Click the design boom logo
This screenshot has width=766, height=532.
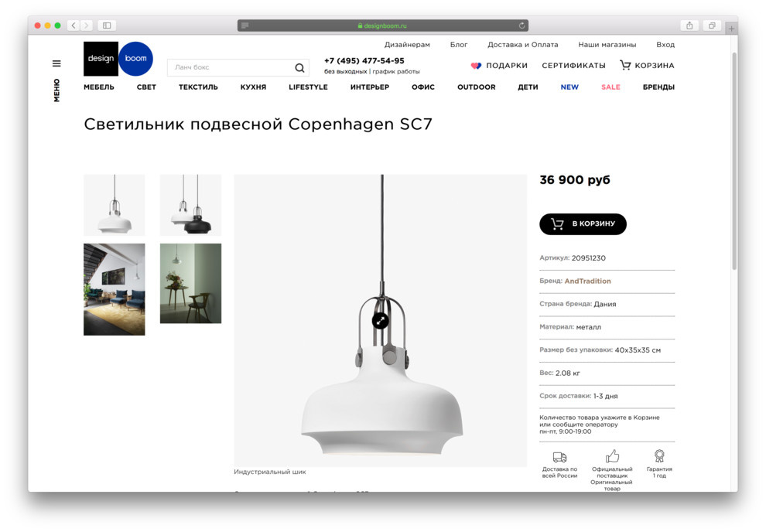pyautogui.click(x=118, y=59)
